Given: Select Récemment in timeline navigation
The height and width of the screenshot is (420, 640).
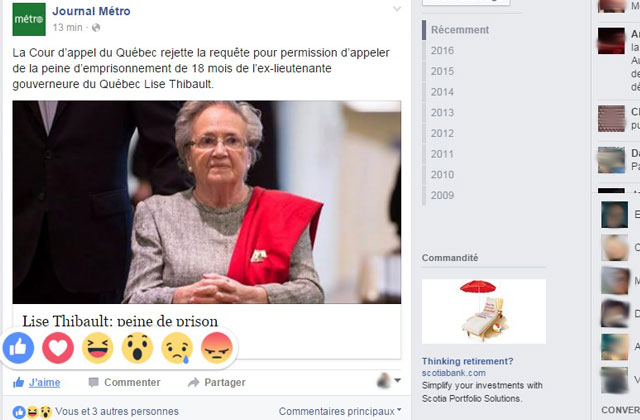Looking at the screenshot, I should coord(460,30).
